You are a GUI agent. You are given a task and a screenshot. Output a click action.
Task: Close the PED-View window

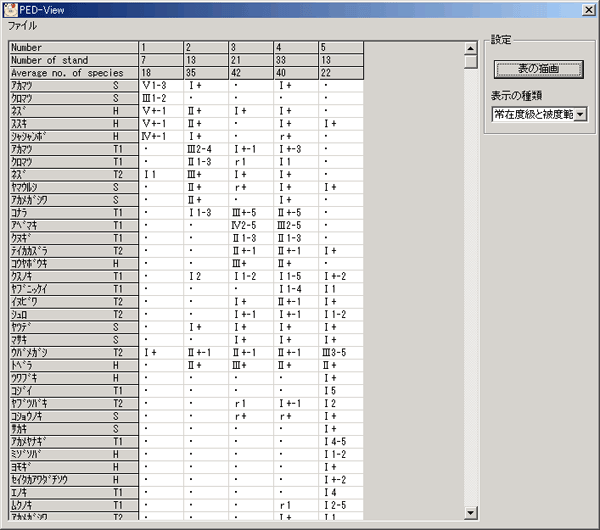tap(588, 9)
